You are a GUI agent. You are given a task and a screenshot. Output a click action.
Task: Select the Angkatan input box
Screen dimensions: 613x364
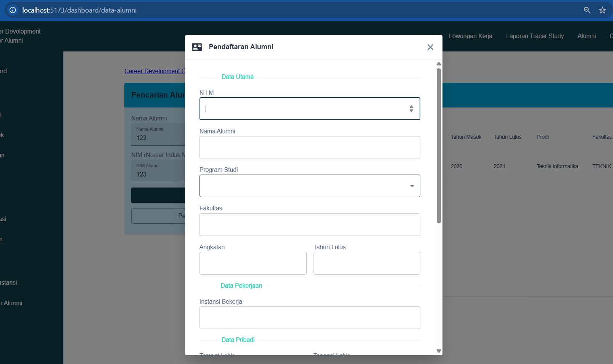click(x=253, y=263)
